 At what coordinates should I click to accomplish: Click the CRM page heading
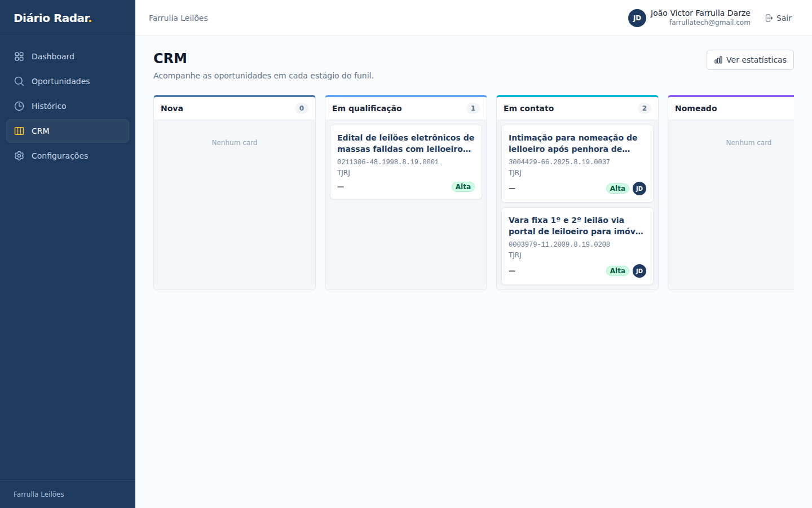click(170, 58)
